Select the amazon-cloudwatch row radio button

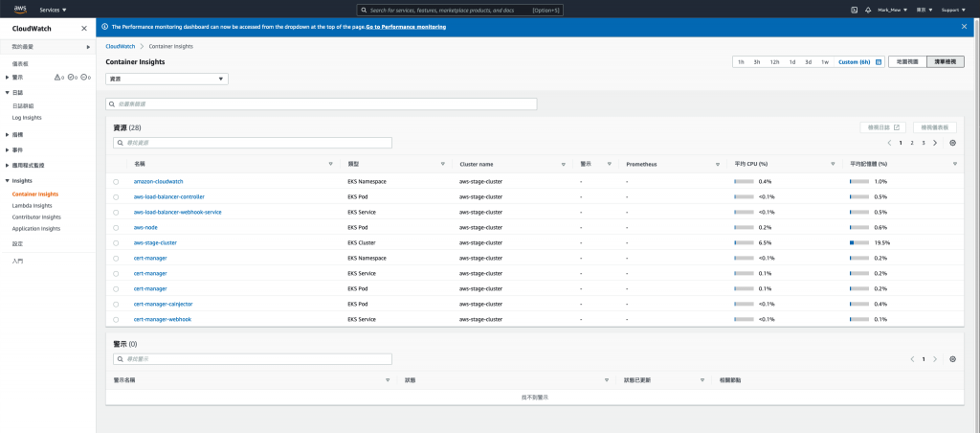(116, 181)
